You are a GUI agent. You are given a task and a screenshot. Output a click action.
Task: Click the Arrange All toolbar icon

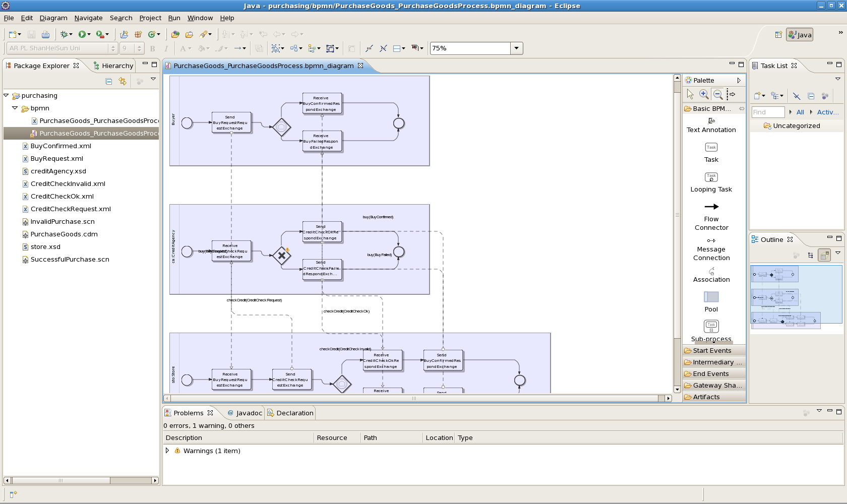pyautogui.click(x=294, y=48)
